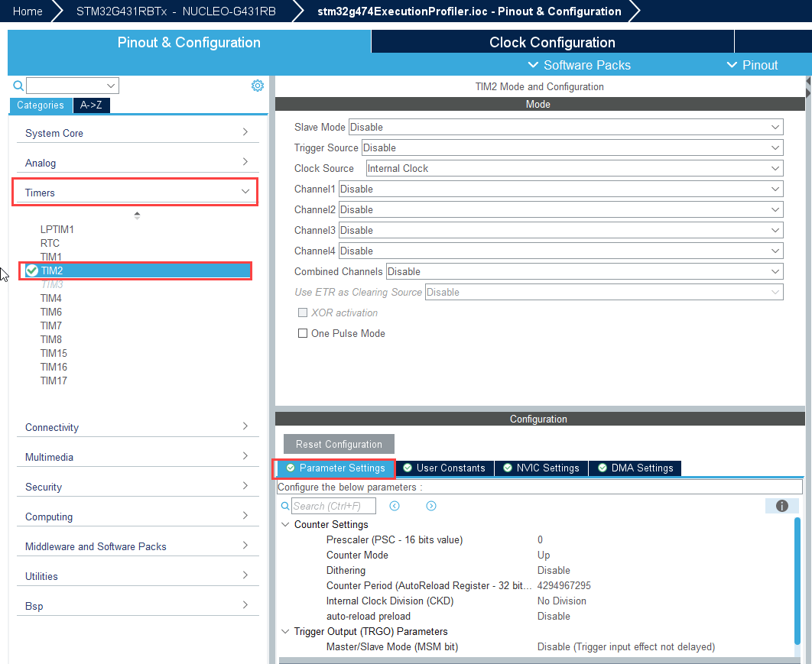Go back using the Home breadcrumb
This screenshot has width=812, height=664.
[x=28, y=11]
